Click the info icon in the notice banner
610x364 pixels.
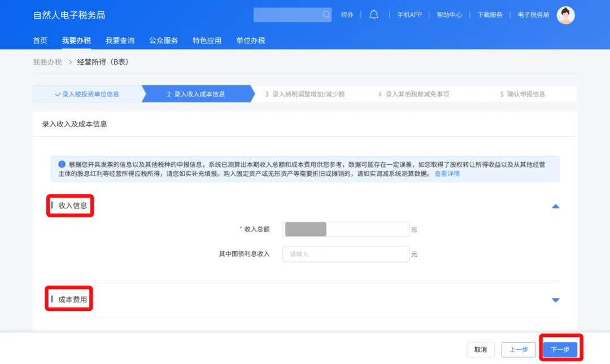(x=62, y=164)
